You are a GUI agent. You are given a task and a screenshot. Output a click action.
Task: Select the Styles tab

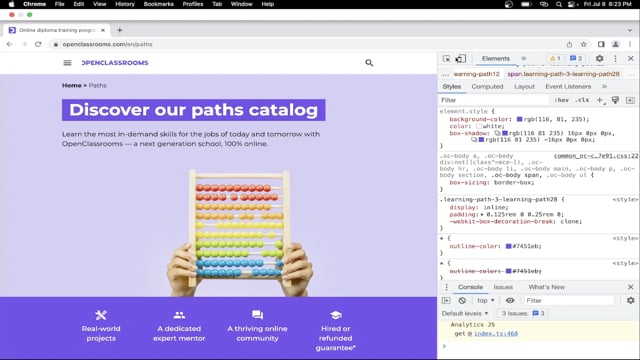tap(451, 87)
